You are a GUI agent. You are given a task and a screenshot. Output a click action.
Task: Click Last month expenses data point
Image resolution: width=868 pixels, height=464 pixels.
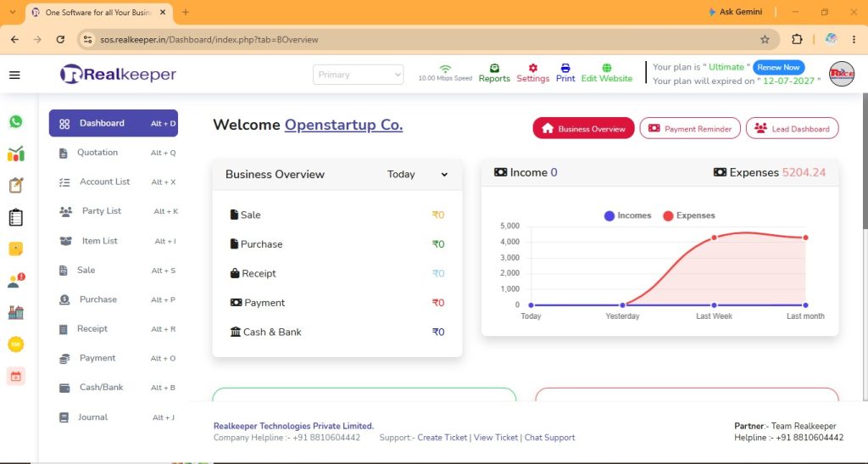pyautogui.click(x=805, y=238)
